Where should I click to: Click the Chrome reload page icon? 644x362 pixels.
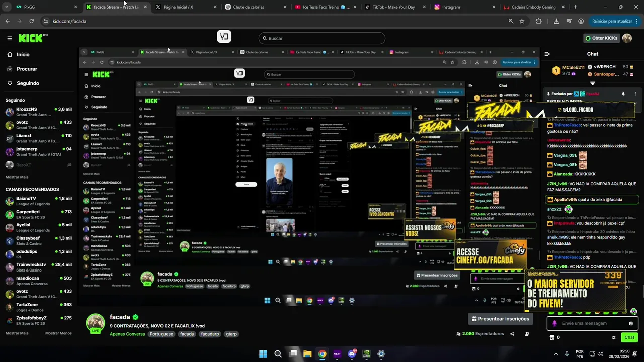tap(31, 21)
